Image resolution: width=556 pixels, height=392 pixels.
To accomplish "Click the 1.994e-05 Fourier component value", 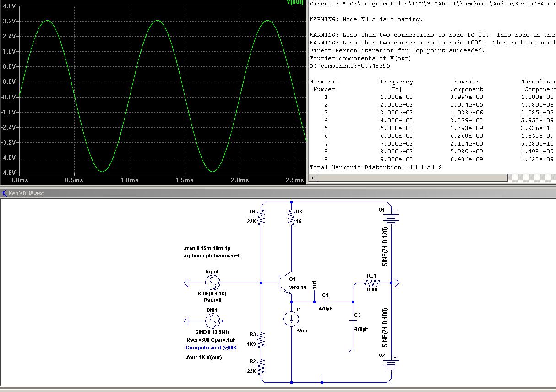I will (467, 105).
